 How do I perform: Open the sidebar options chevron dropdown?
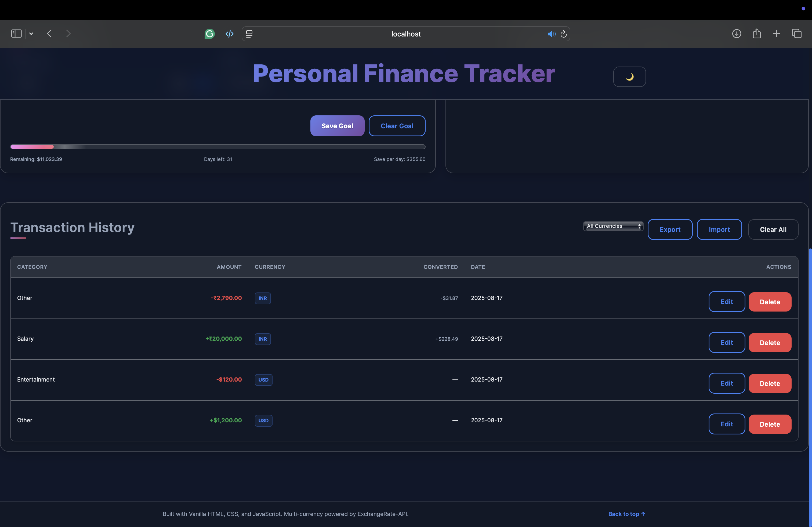tap(31, 33)
